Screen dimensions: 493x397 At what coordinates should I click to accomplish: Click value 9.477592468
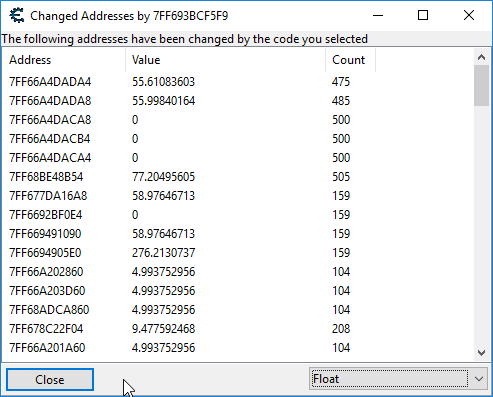tap(163, 329)
